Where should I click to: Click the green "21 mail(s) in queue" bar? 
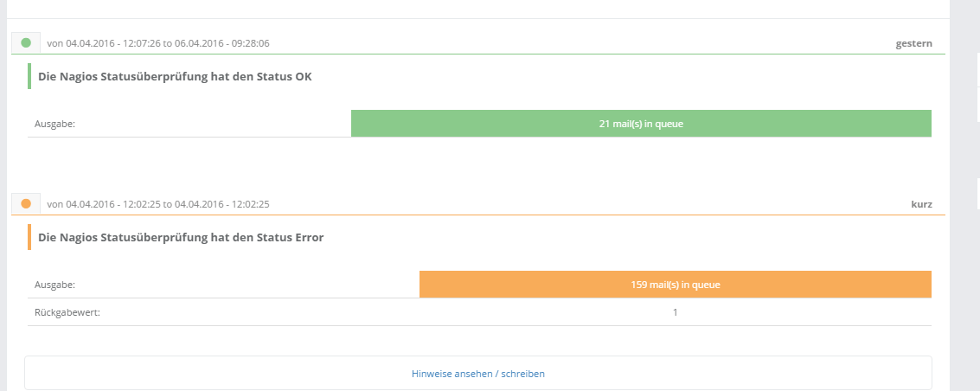[x=641, y=124]
